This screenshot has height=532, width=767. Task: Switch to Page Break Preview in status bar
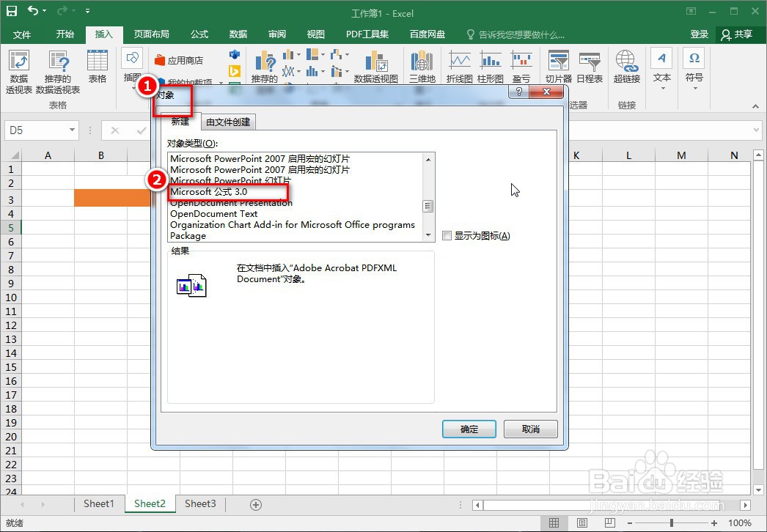click(609, 522)
